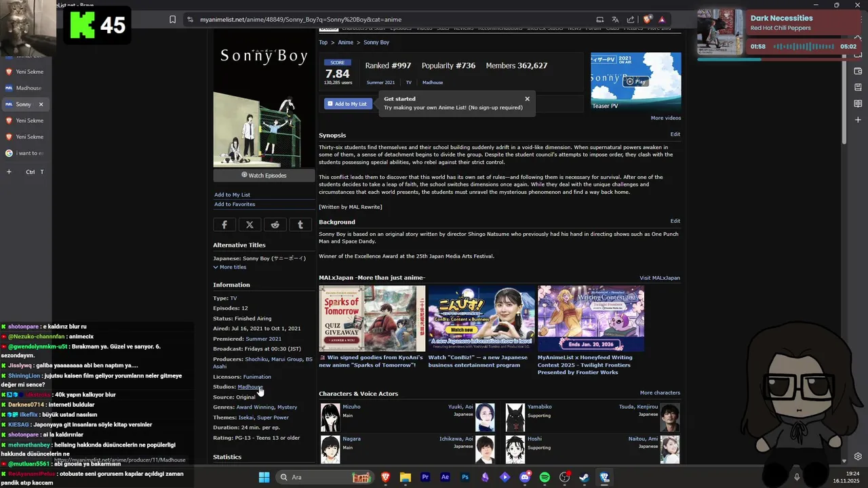Open Windows Start menu
The width and height of the screenshot is (868, 488).
click(264, 477)
